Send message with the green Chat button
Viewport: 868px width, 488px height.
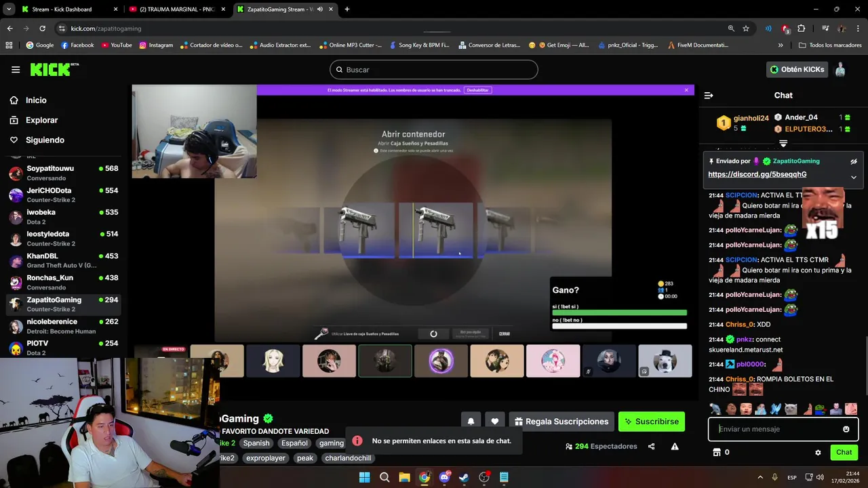pyautogui.click(x=844, y=452)
